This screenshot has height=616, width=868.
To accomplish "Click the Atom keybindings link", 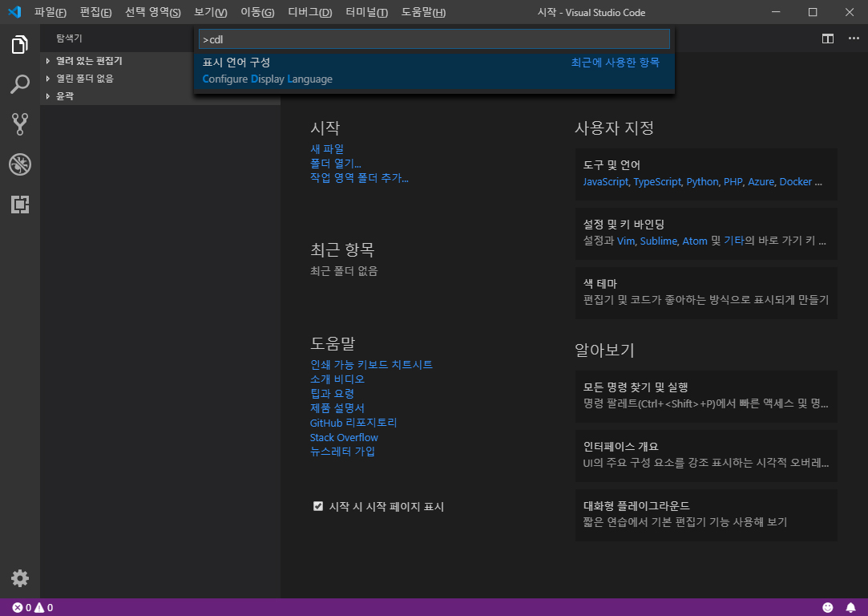I will tap(695, 241).
